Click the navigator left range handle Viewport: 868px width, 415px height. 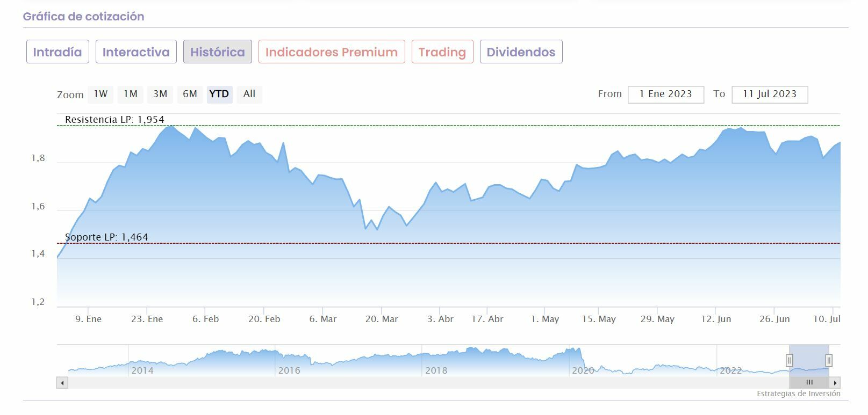(790, 360)
